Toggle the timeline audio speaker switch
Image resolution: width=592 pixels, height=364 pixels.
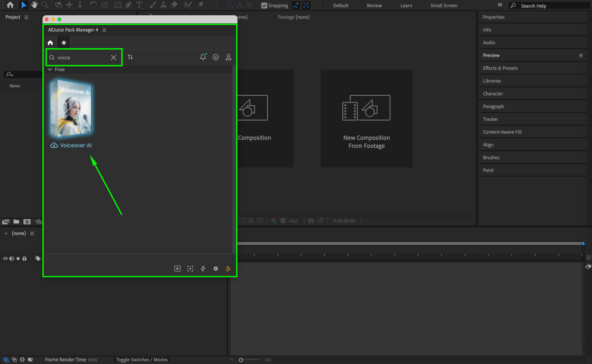pyautogui.click(x=12, y=259)
